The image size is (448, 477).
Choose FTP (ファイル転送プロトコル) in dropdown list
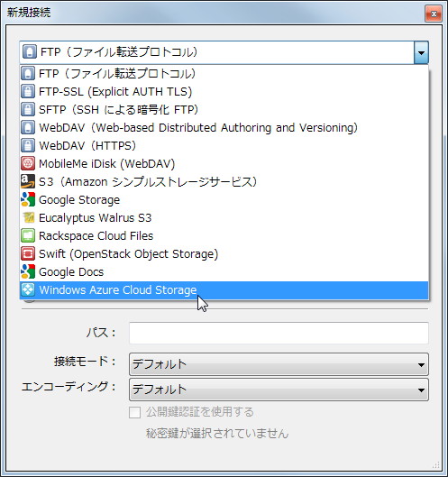(224, 74)
